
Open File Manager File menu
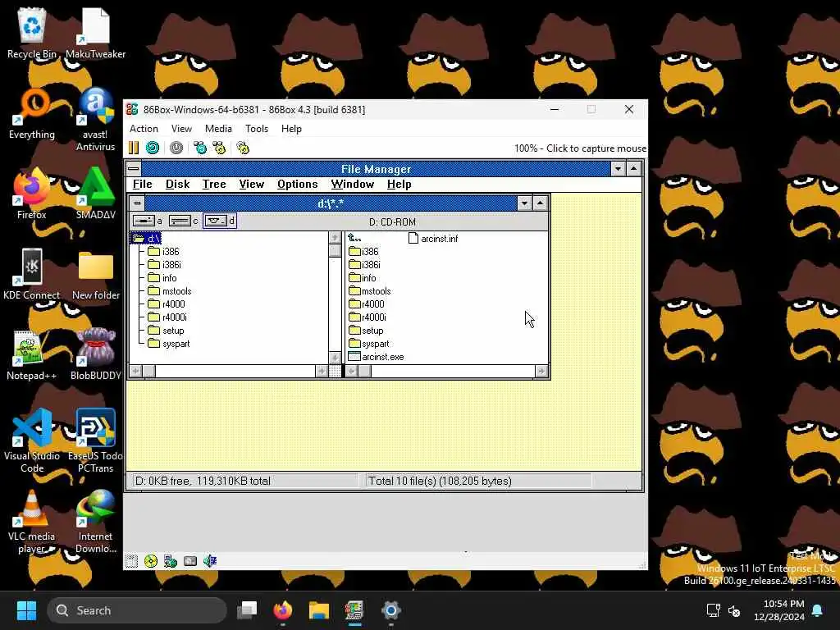[143, 185]
